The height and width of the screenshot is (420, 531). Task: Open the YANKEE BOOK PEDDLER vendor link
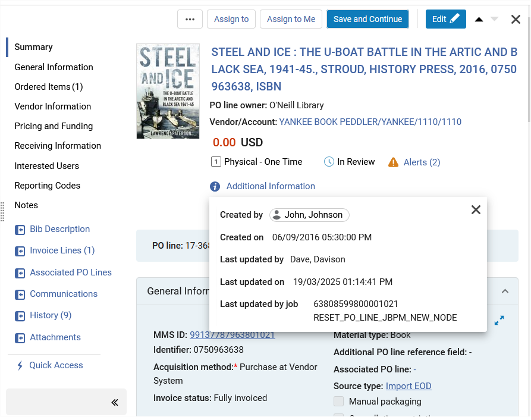(x=370, y=122)
